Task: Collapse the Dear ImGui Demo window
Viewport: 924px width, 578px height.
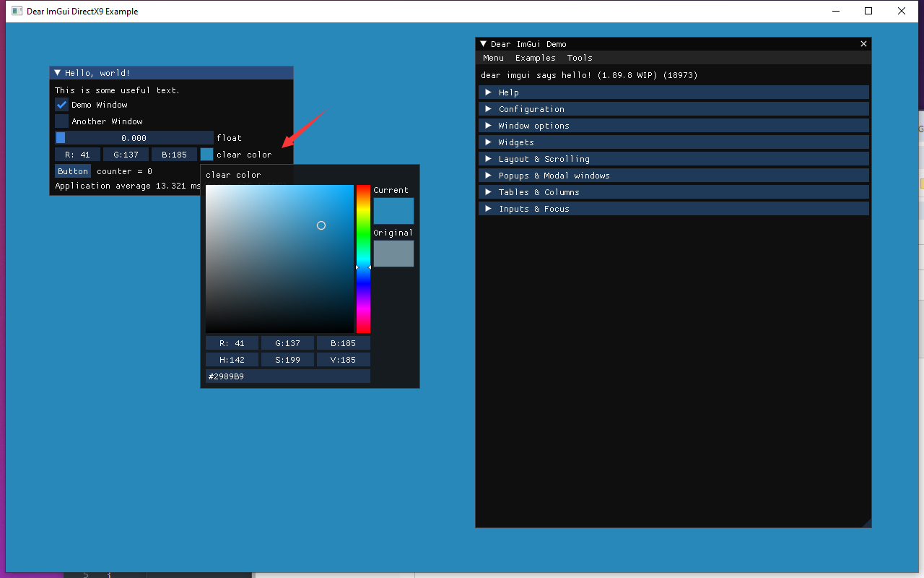Action: click(483, 43)
